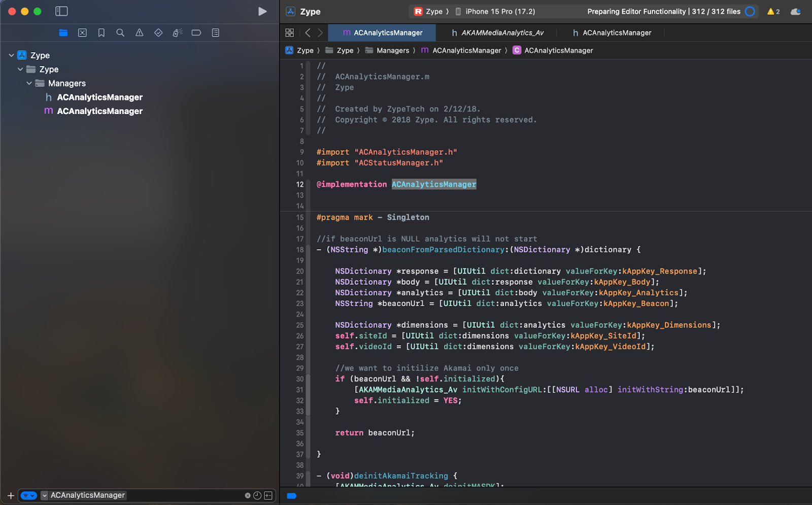Open recent filters chevron in filter field
This screenshot has width=812, height=505.
[x=45, y=495]
